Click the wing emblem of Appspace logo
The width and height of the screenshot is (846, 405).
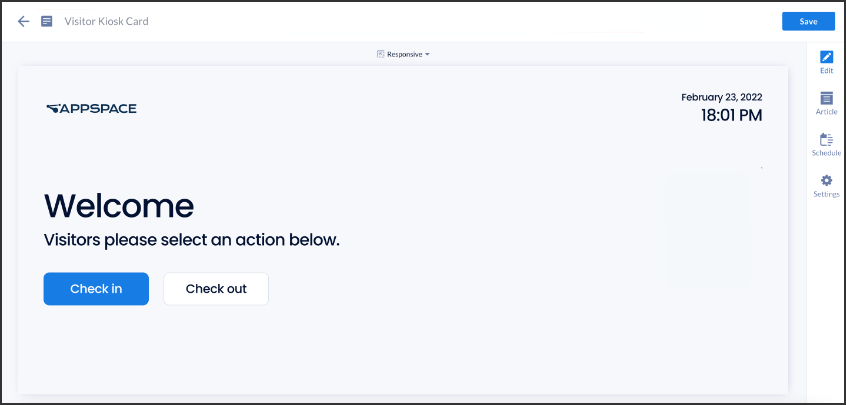[x=52, y=109]
